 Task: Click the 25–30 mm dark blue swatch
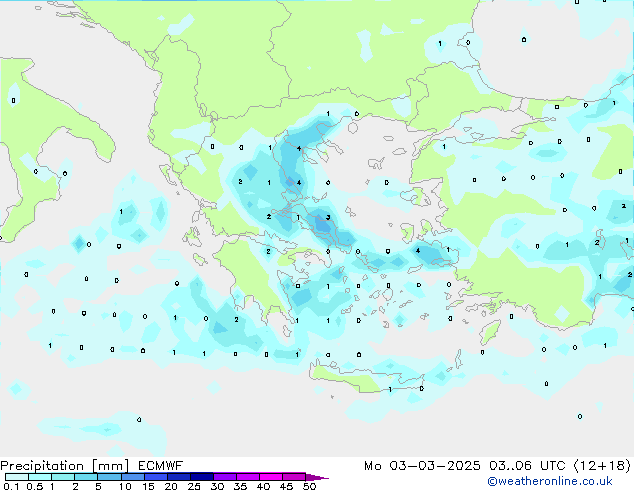point(201,477)
